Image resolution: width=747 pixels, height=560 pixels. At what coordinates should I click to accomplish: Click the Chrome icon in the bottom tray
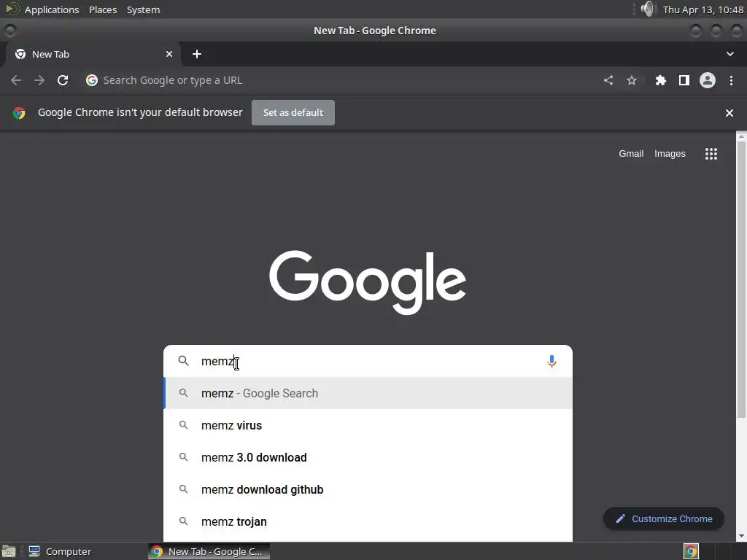pyautogui.click(x=691, y=551)
